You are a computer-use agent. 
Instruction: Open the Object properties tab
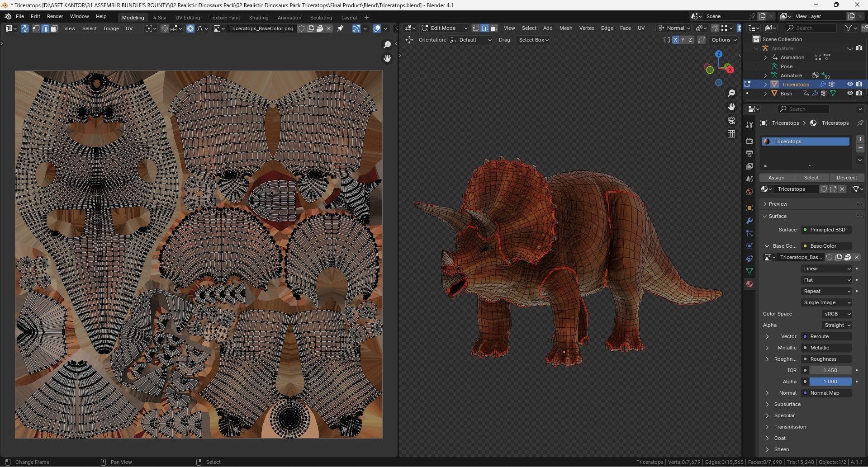pos(749,208)
